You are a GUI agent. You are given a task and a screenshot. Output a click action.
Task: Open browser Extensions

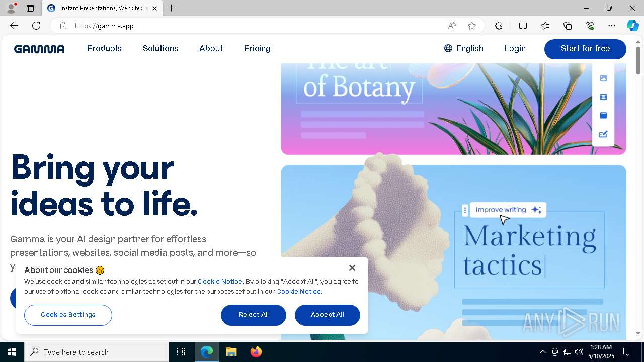pyautogui.click(x=499, y=26)
